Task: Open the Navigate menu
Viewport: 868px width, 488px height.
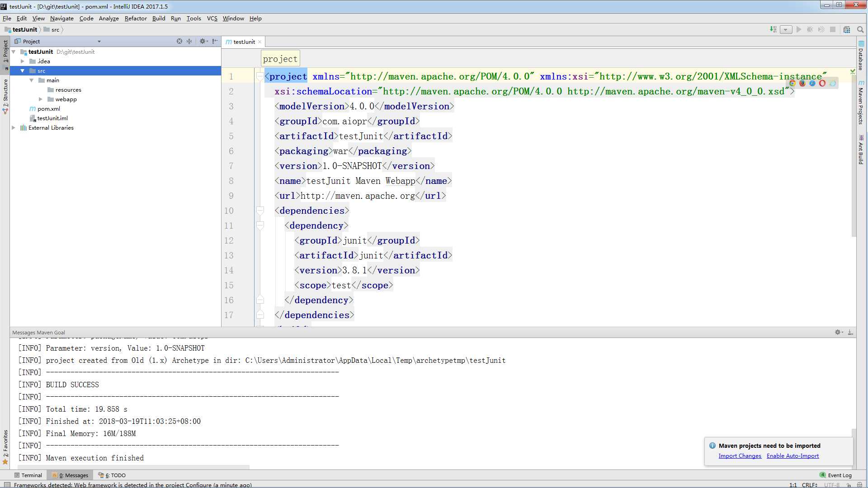Action: [61, 18]
